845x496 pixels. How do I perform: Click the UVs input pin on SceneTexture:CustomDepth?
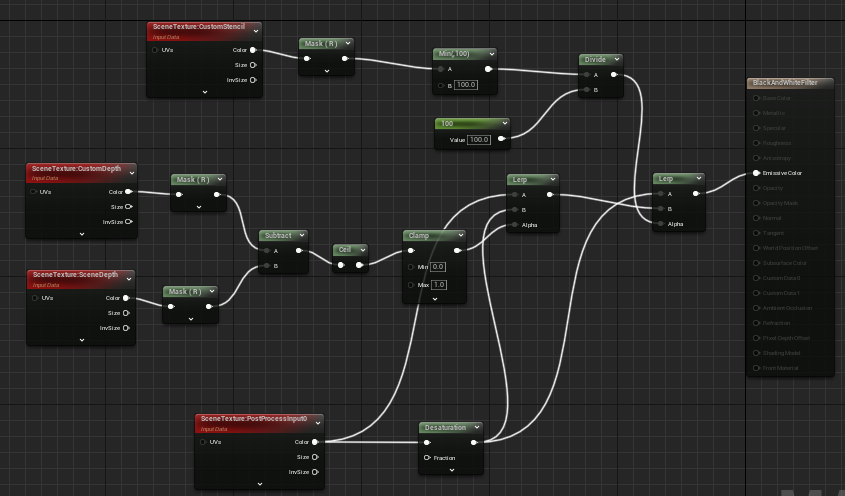tap(34, 191)
